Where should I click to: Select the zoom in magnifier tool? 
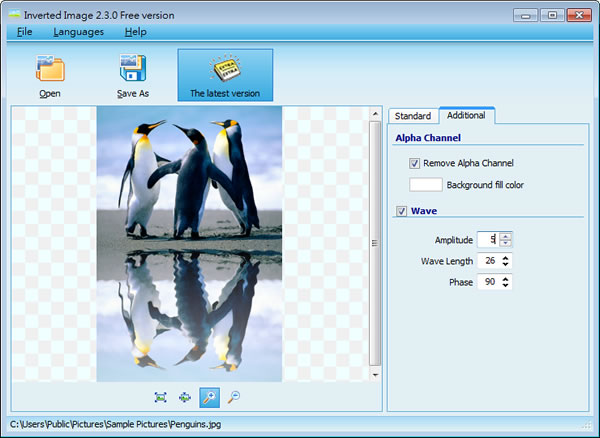point(209,397)
